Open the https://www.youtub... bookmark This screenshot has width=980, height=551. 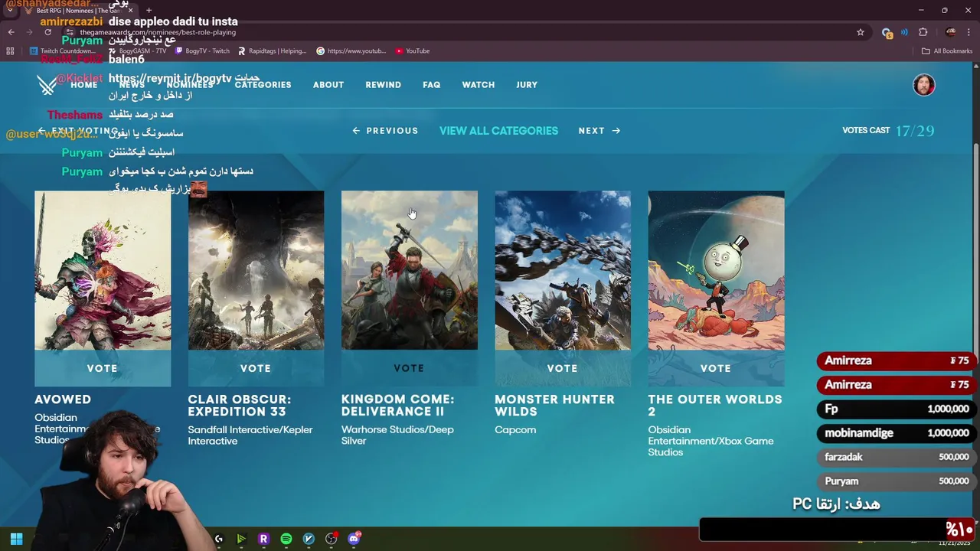point(351,51)
